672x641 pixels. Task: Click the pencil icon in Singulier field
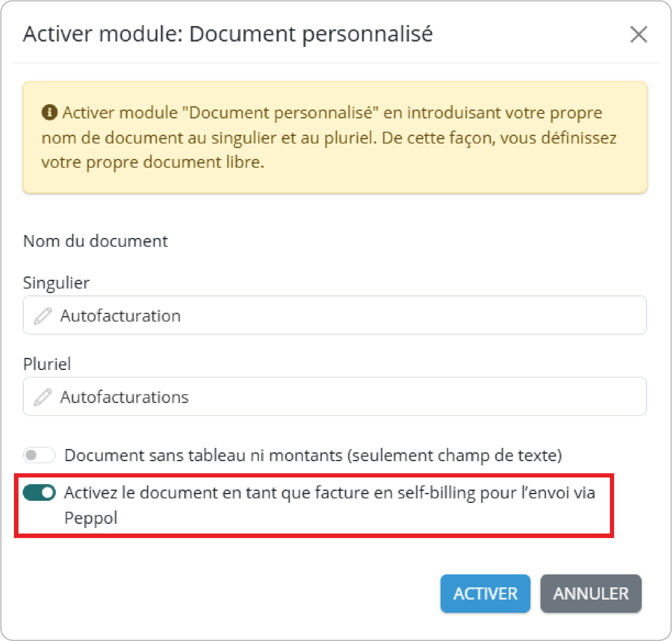(43, 316)
